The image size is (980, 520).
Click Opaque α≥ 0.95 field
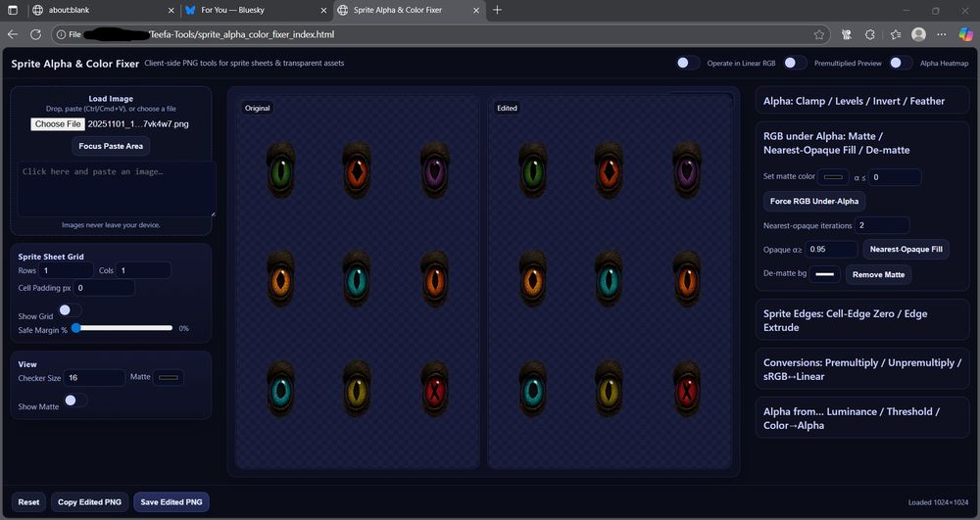pos(831,249)
